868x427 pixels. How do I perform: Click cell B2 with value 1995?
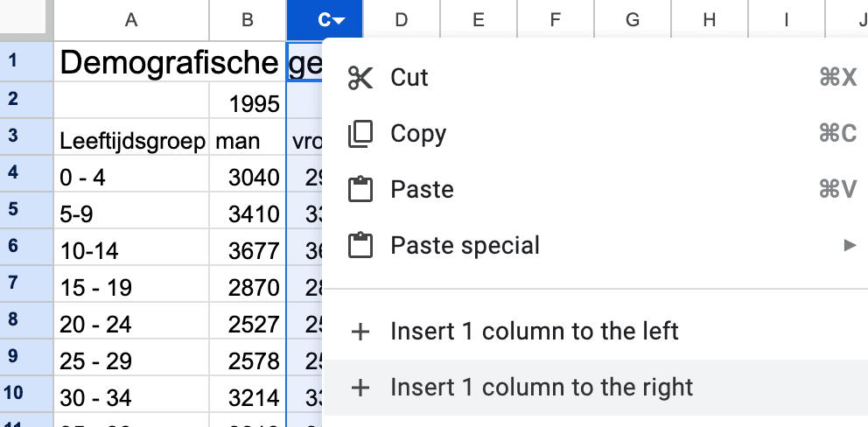pos(248,104)
